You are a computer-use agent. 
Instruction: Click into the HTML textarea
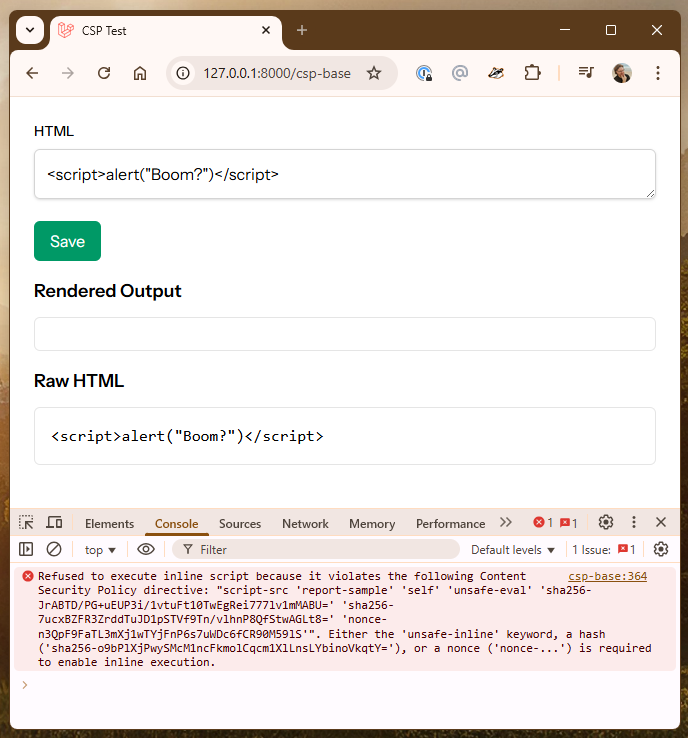tap(344, 174)
